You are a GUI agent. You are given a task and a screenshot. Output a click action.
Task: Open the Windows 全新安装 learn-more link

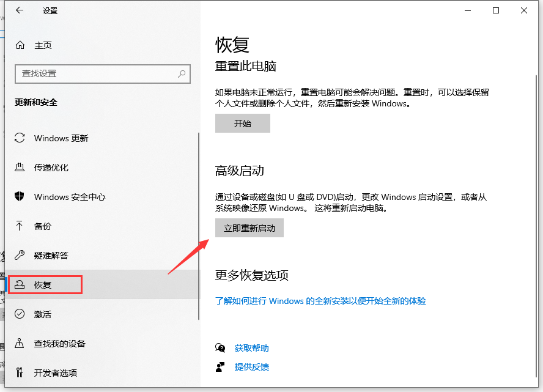pos(320,301)
